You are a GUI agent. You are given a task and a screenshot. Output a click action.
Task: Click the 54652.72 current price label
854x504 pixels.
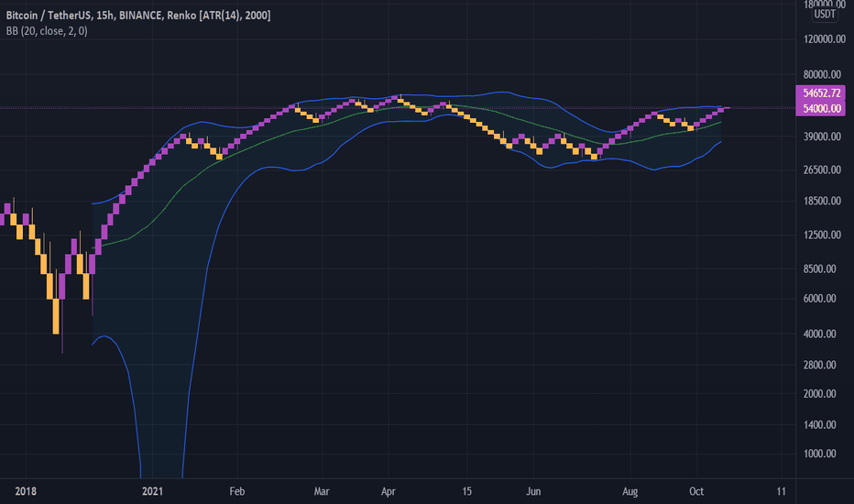pyautogui.click(x=821, y=93)
